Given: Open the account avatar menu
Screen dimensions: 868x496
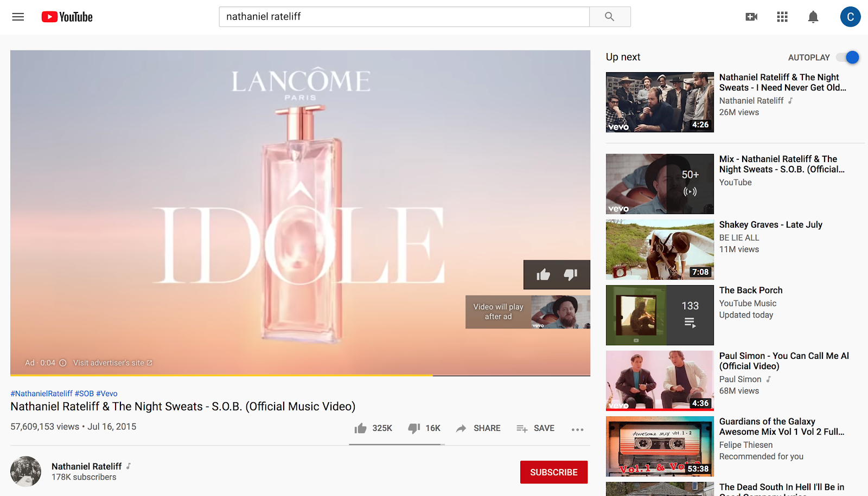Looking at the screenshot, I should tap(850, 17).
